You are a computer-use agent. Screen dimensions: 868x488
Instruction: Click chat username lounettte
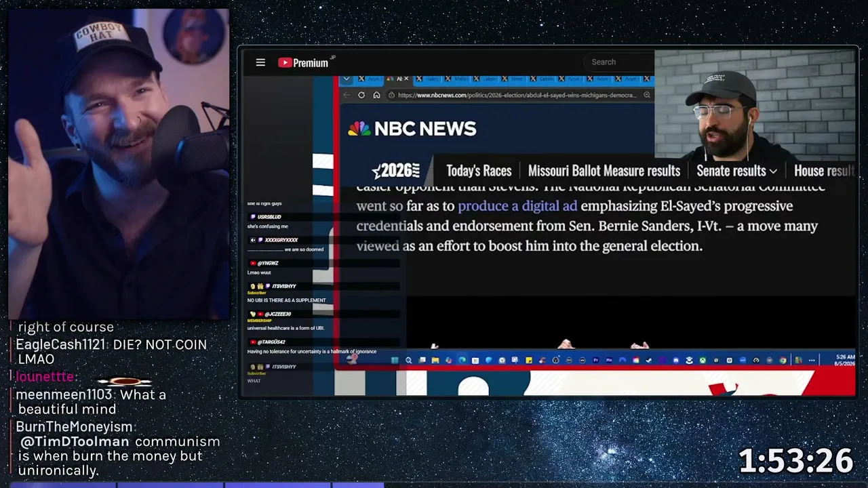tap(45, 377)
